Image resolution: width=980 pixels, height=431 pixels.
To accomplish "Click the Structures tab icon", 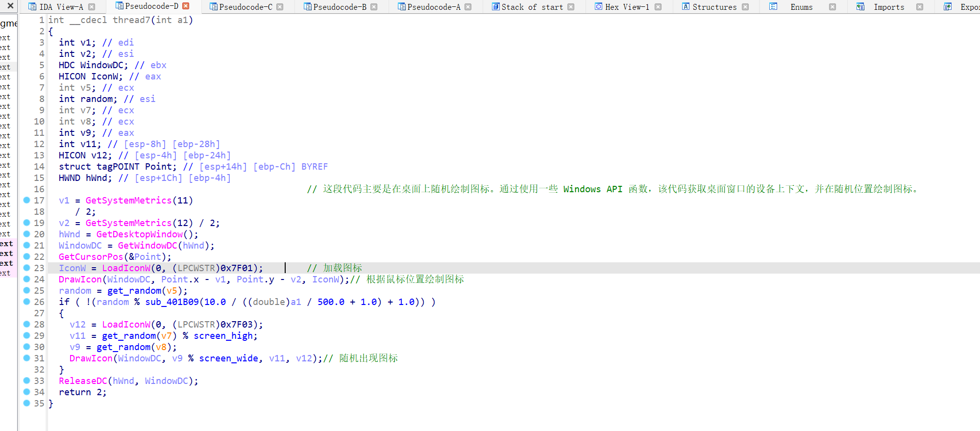I will [686, 7].
